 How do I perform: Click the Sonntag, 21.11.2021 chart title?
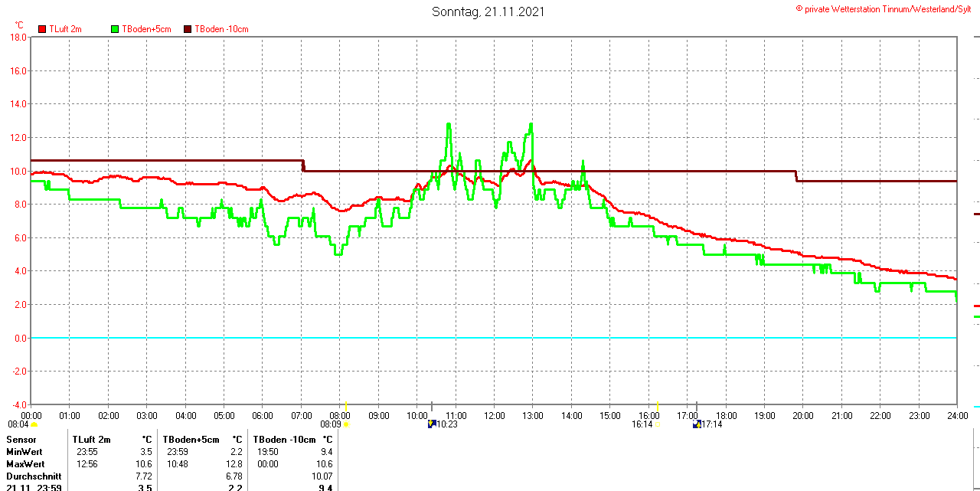click(x=488, y=11)
